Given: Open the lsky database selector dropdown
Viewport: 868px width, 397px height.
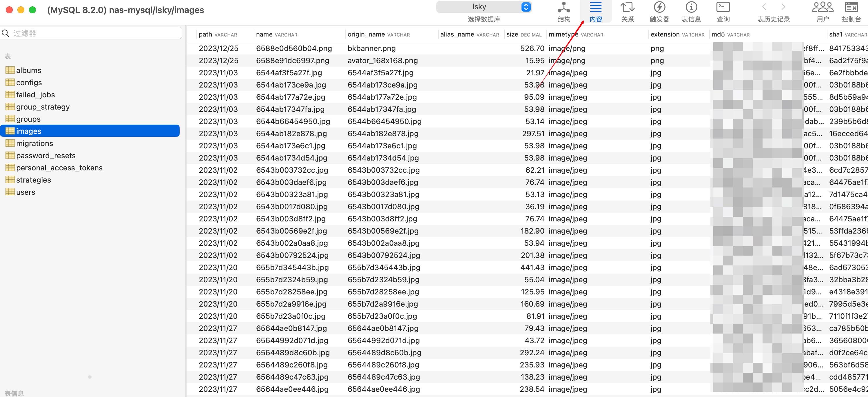Looking at the screenshot, I should (x=484, y=7).
